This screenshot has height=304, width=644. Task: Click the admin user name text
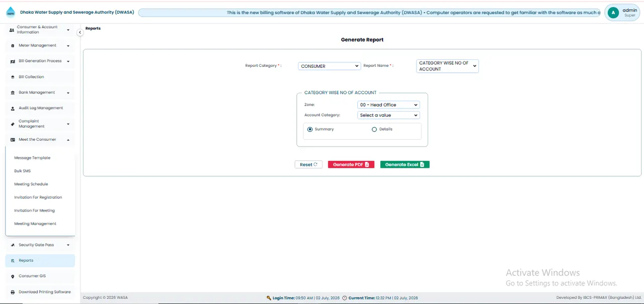(x=630, y=10)
